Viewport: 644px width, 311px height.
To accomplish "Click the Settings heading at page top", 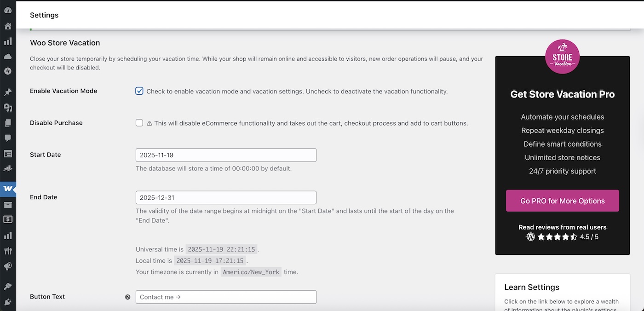I will coord(44,15).
